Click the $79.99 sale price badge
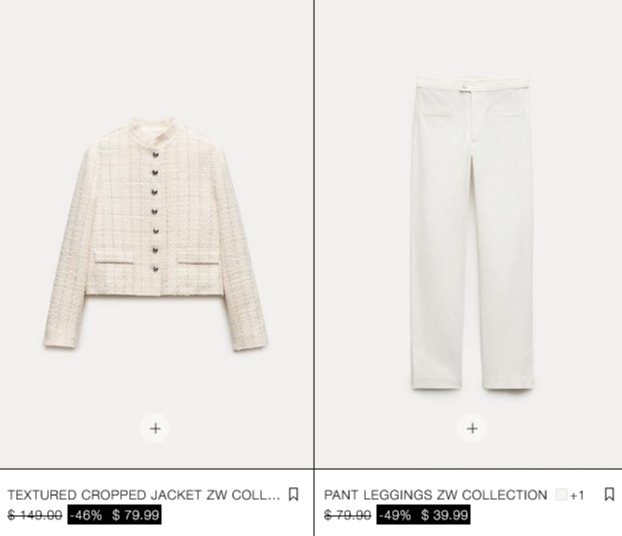Screen dimensions: 622x536 [135, 515]
